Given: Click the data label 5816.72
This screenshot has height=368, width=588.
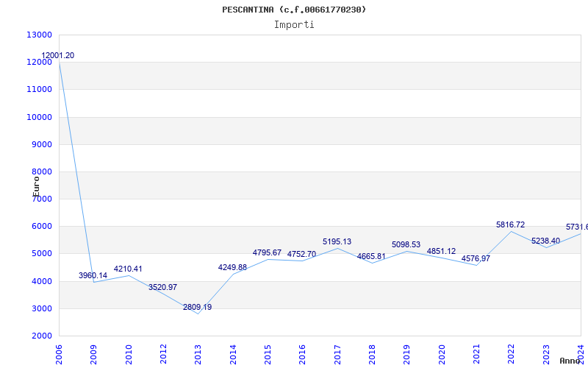Looking at the screenshot, I should point(510,225).
